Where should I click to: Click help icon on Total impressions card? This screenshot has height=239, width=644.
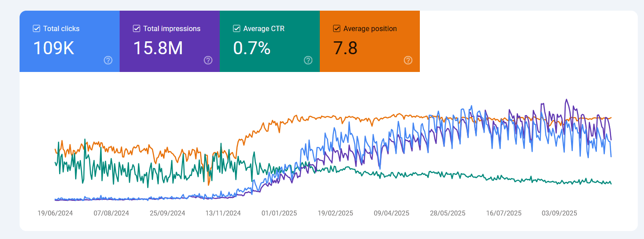[x=208, y=60]
